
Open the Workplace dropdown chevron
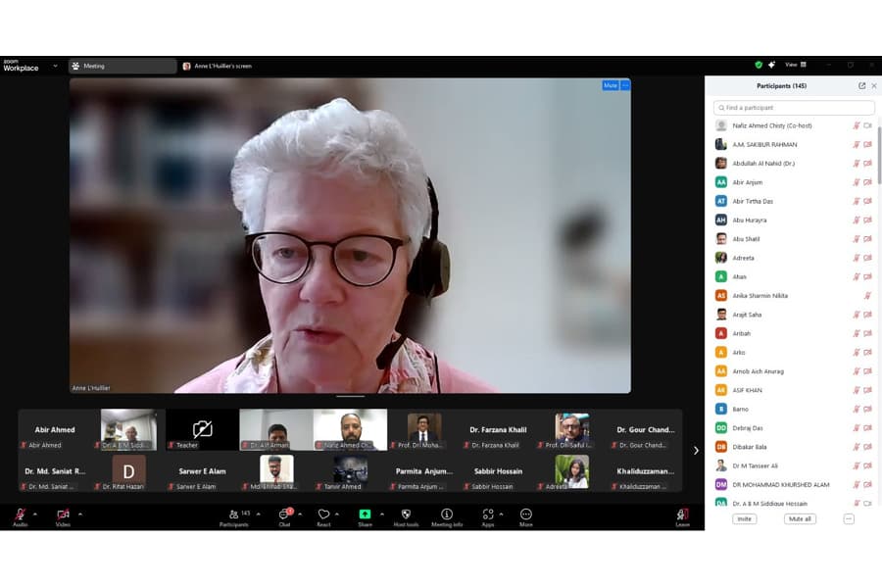pos(55,67)
